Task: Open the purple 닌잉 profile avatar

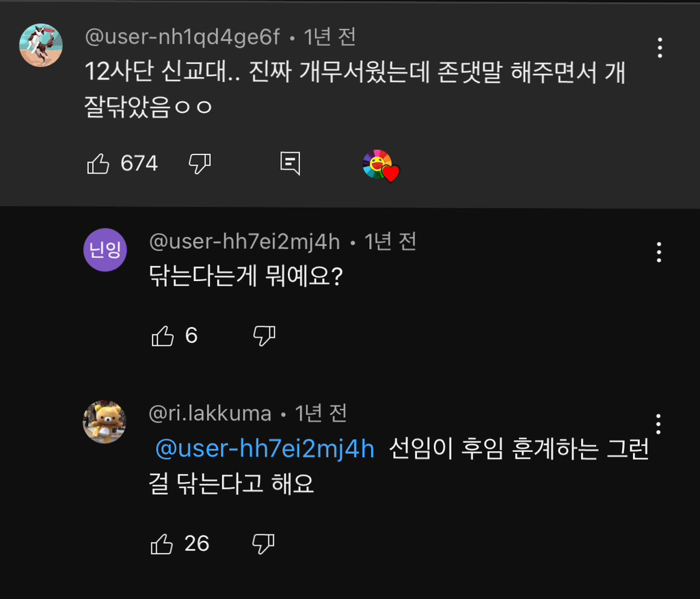Action: [105, 250]
